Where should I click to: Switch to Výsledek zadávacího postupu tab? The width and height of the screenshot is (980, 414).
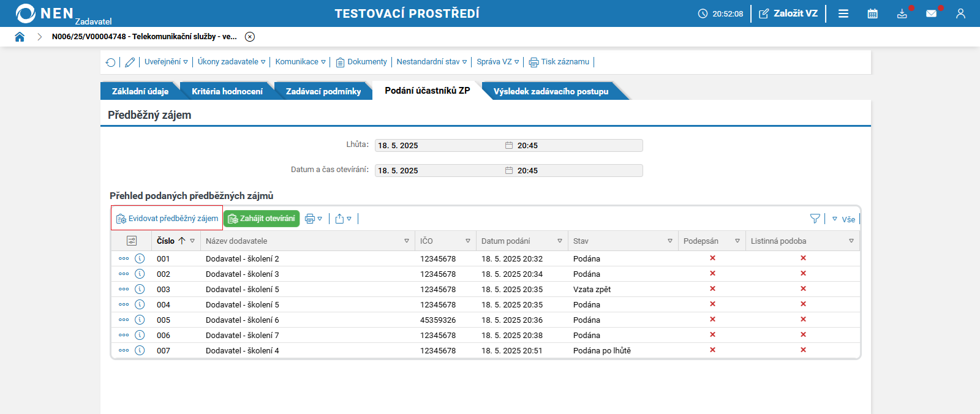tap(551, 91)
